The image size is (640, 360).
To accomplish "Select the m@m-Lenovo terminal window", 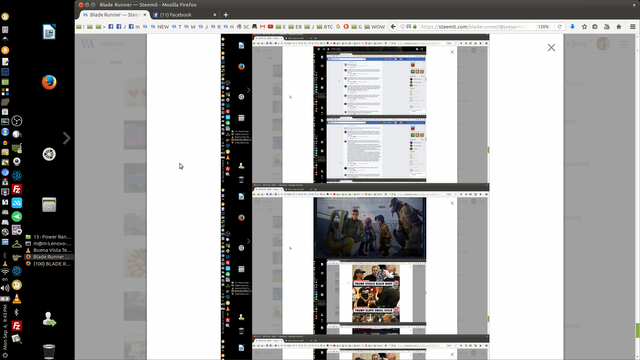I will click(49, 243).
